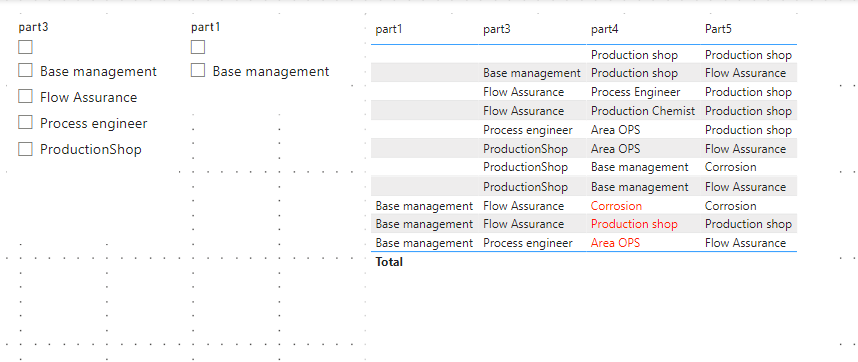Click Process engineer in bottom table row
This screenshot has width=858, height=362.
click(528, 243)
